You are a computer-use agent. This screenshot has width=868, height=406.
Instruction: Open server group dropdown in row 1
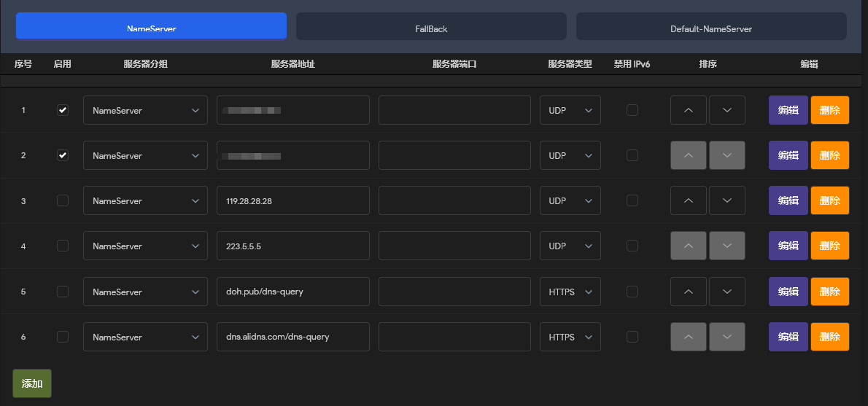coord(146,110)
